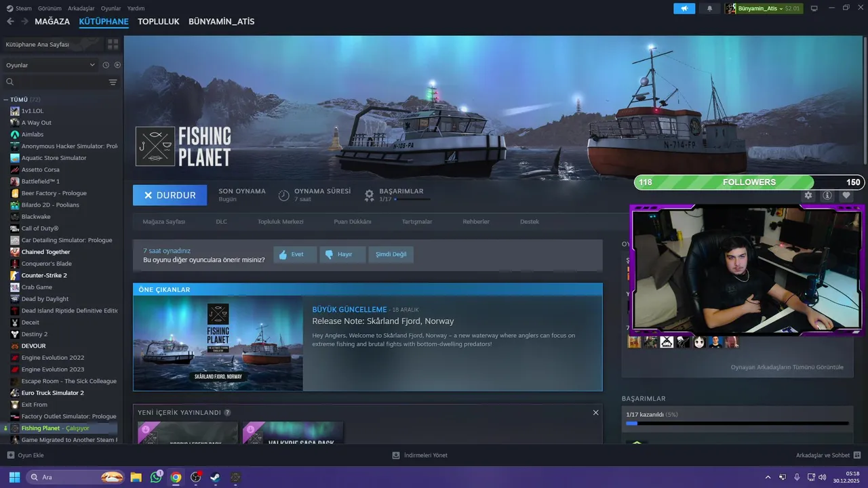Click the announcements megaphone icon
The height and width of the screenshot is (488, 868).
(x=684, y=9)
